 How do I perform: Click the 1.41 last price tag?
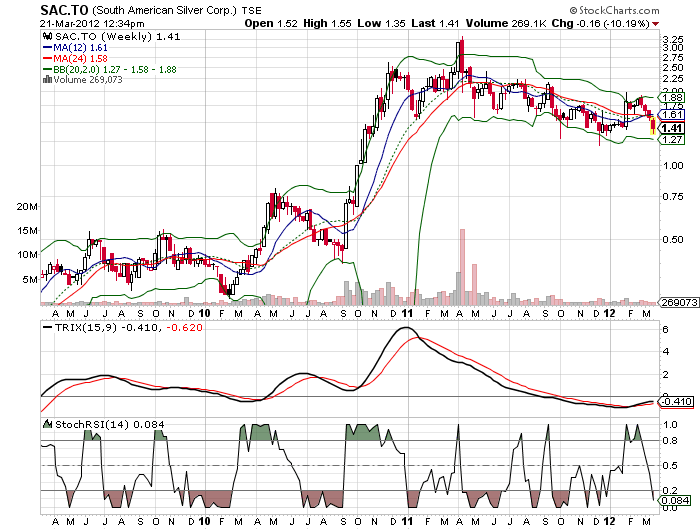[672, 128]
